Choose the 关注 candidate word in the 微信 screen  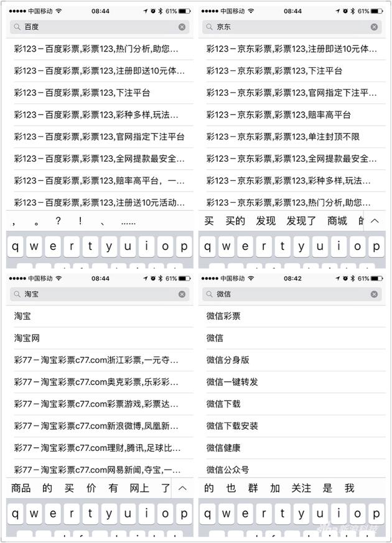coord(301,488)
